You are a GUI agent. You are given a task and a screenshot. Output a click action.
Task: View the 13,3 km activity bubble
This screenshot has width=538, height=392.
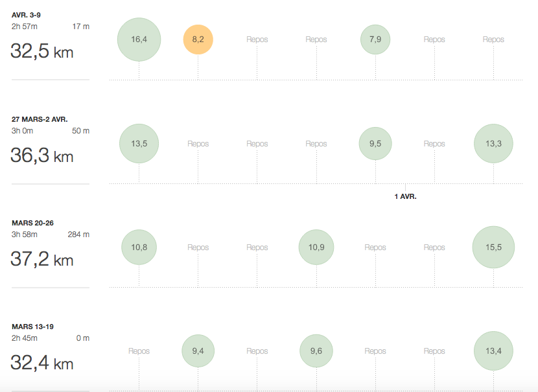click(493, 144)
